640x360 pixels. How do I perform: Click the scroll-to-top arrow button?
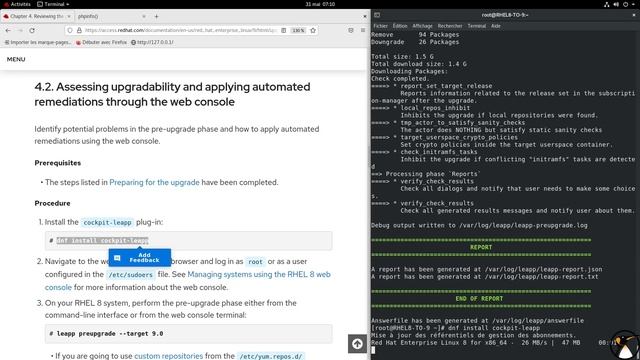[357, 344]
